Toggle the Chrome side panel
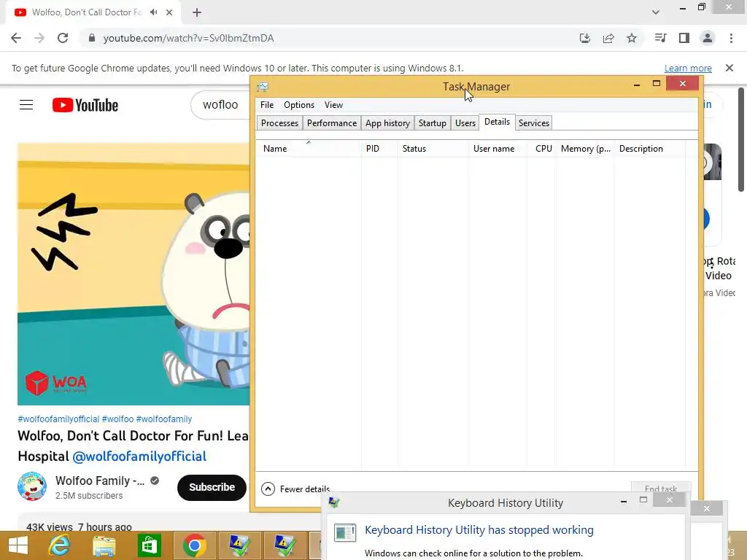The image size is (747, 560). pos(684,38)
